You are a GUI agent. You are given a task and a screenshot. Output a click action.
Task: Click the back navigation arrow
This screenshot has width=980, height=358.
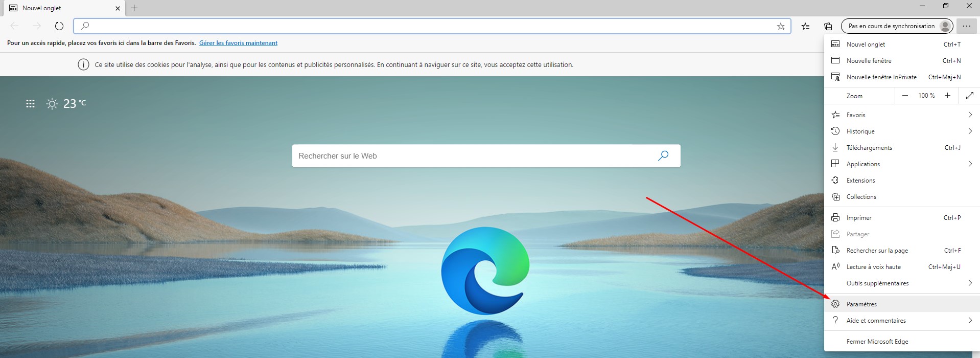[14, 26]
